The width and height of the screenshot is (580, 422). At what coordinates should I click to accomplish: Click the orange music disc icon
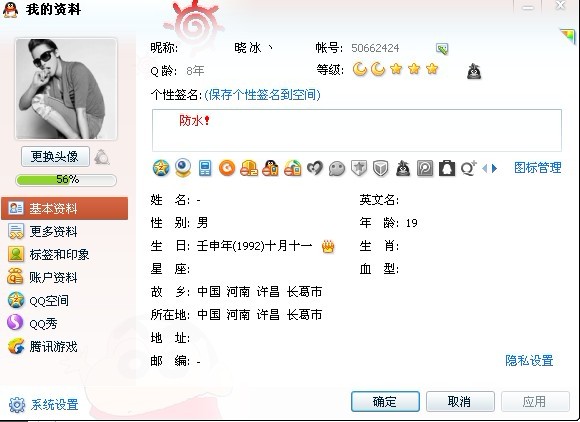pos(227,168)
